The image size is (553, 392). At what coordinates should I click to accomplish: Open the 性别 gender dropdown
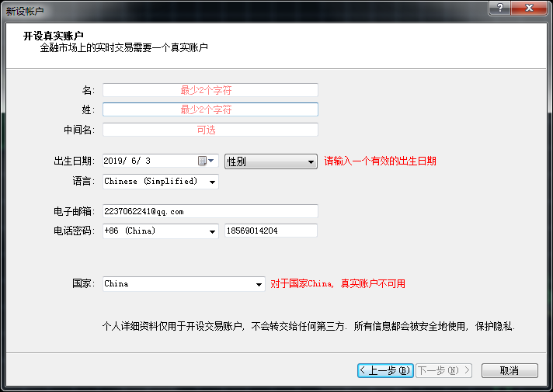tap(271, 161)
